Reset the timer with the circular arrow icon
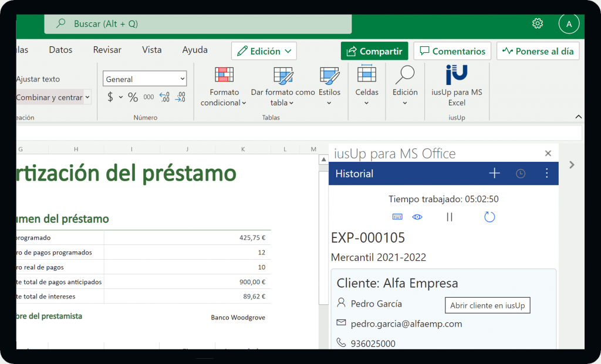The width and height of the screenshot is (601, 364). [489, 217]
